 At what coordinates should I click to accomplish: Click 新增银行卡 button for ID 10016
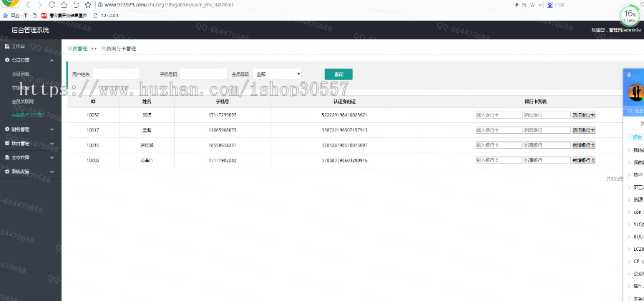point(584,145)
